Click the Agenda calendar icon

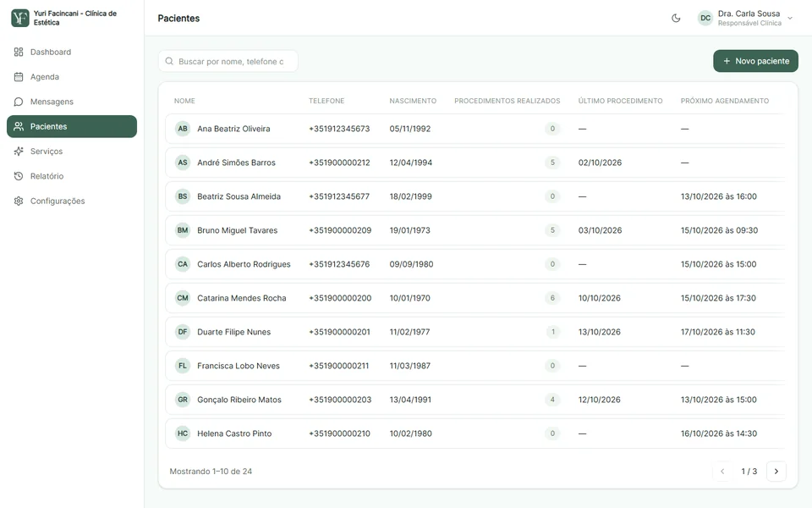[x=19, y=77]
